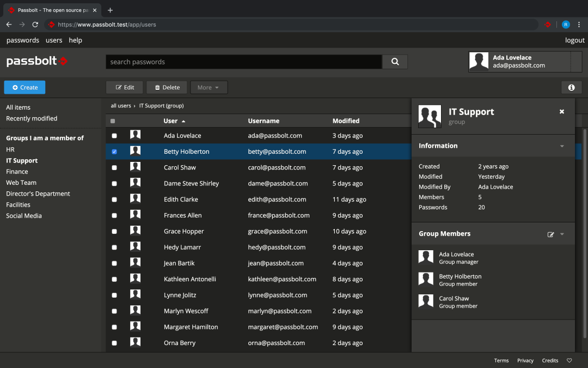
Task: Sort by User column arrow
Action: [183, 121]
